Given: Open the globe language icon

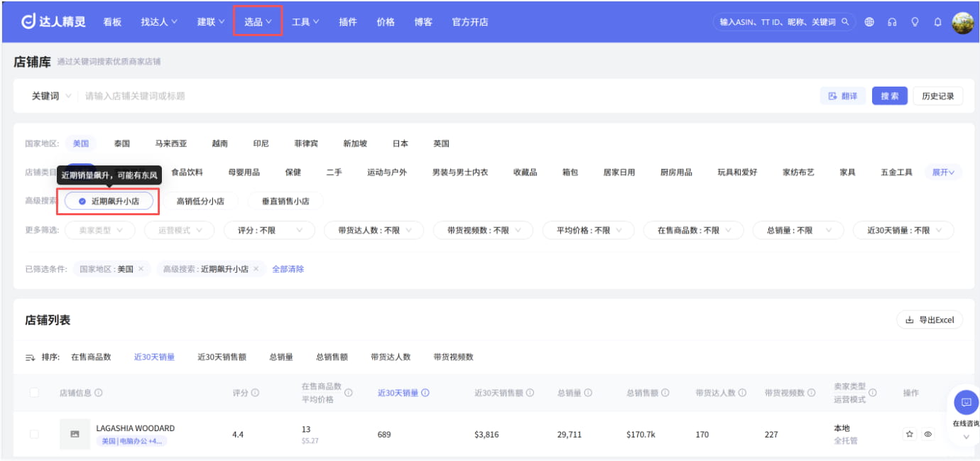Looking at the screenshot, I should coord(869,22).
